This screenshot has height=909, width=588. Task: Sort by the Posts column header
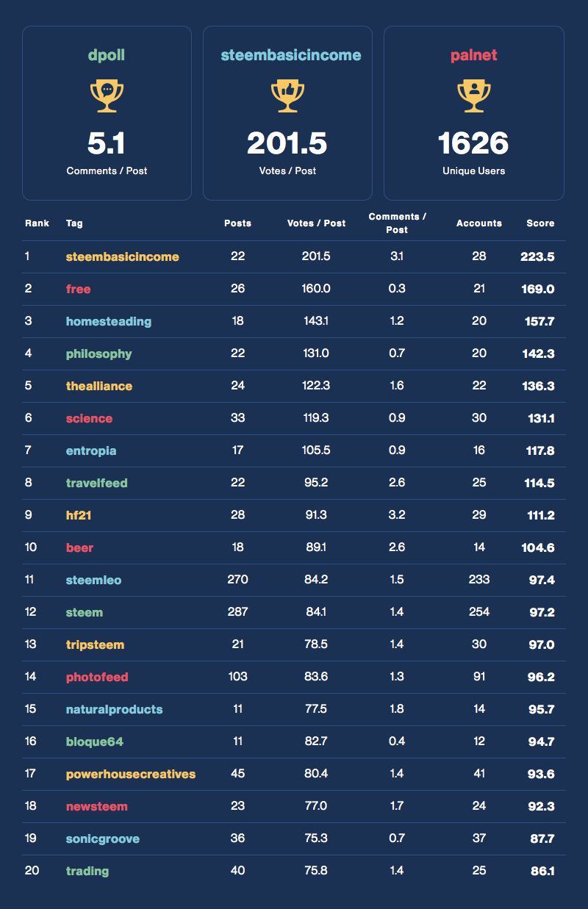(x=237, y=223)
